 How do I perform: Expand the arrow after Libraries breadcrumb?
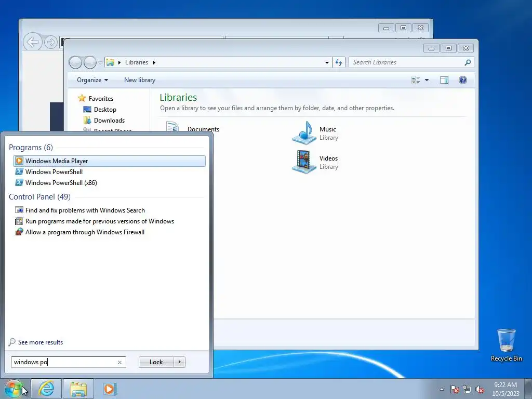154,62
